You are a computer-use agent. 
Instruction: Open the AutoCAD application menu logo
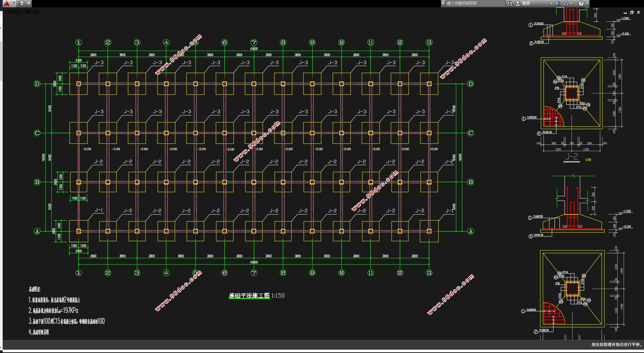tap(6, 3)
